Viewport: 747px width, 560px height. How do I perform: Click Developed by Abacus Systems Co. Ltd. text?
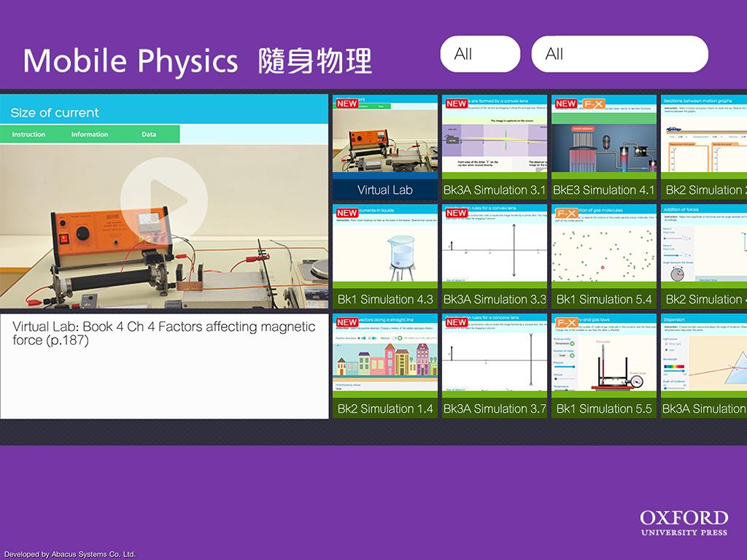pos(69,554)
